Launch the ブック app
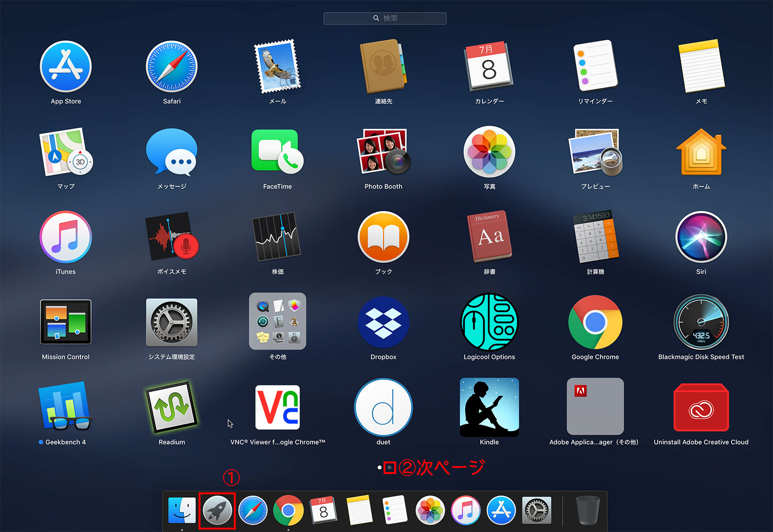Viewport: 773px width, 532px height. pos(383,237)
